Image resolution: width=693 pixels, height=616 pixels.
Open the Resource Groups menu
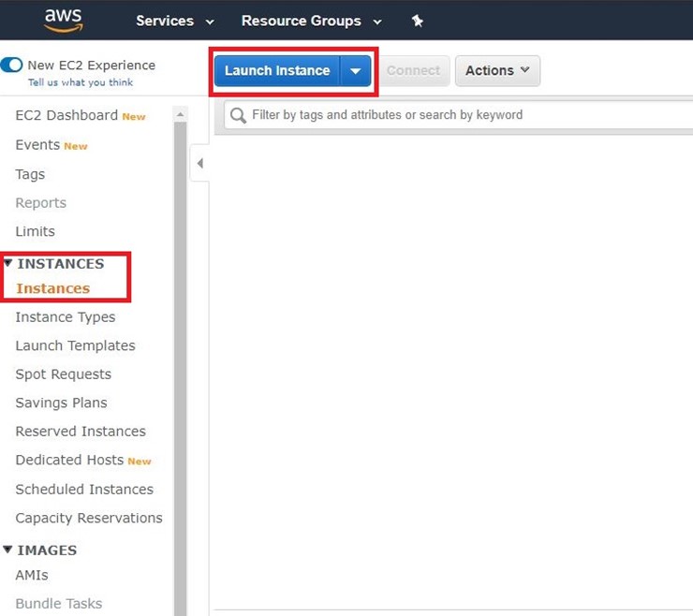pos(311,21)
